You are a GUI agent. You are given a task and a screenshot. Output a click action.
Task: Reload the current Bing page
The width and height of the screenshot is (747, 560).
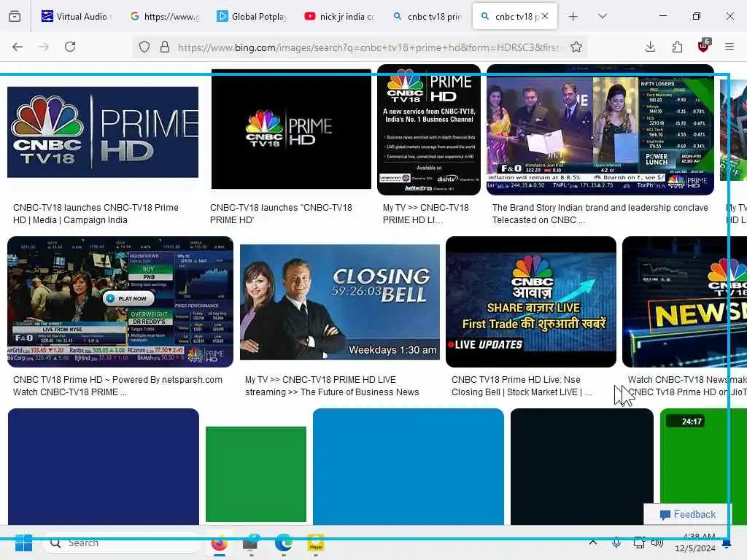(x=70, y=47)
